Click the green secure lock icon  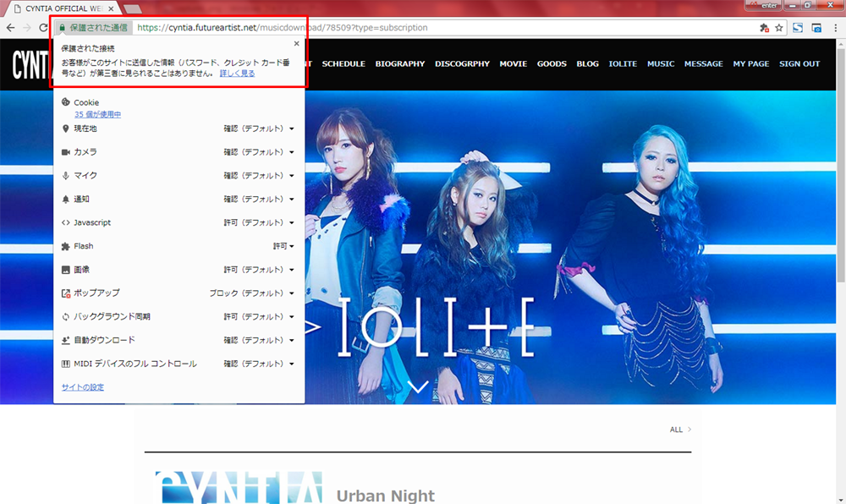coord(62,28)
